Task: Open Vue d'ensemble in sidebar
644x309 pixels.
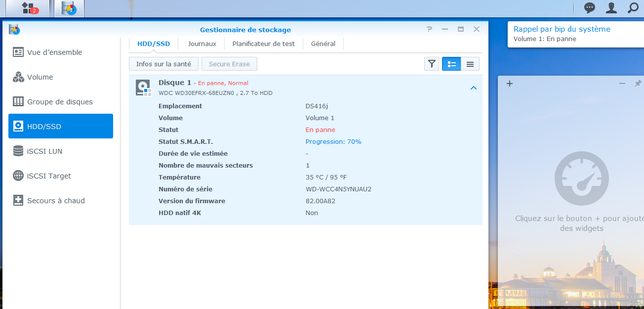Action: coord(61,52)
